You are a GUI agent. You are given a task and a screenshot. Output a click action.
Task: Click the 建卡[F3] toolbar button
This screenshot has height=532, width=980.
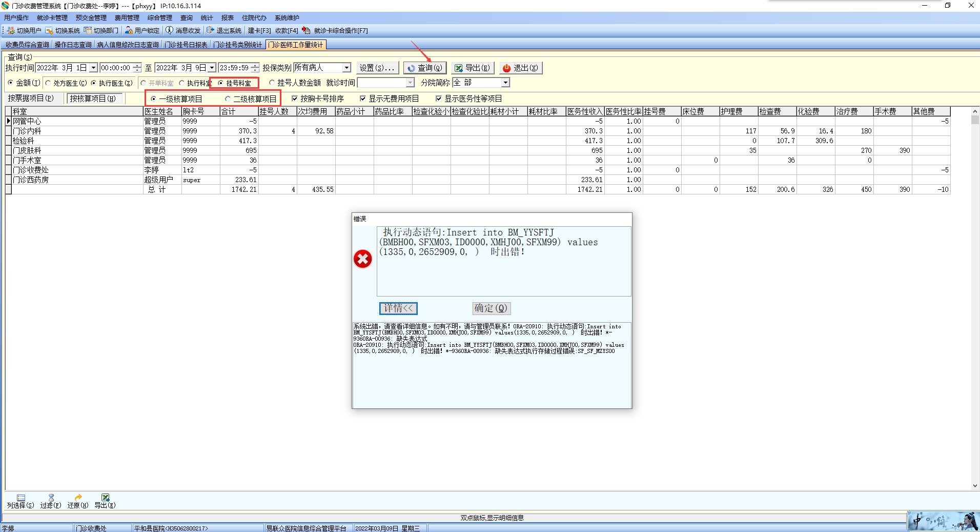tap(259, 31)
